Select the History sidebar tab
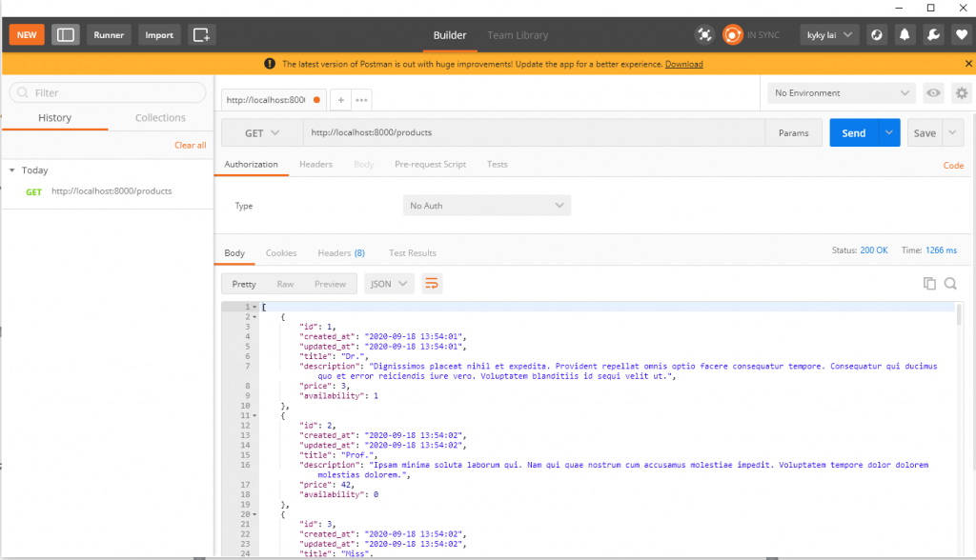 pyautogui.click(x=54, y=117)
